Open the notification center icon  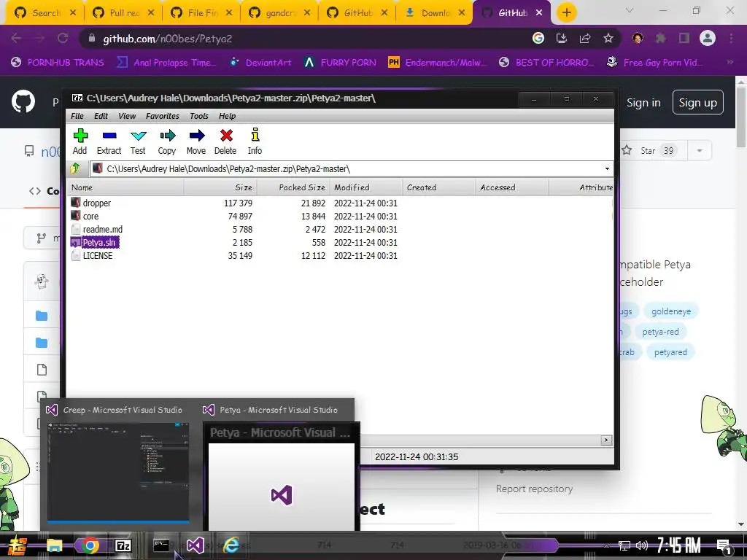click(x=724, y=547)
